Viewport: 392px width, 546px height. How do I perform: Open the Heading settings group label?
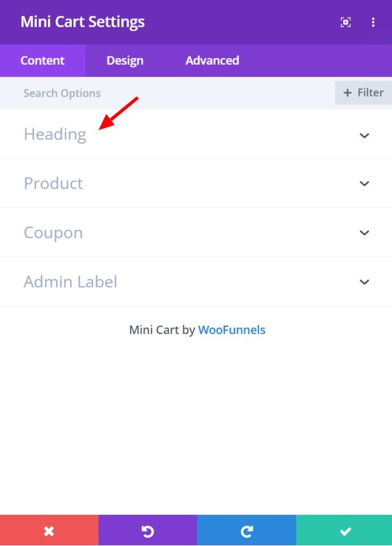[x=55, y=135]
